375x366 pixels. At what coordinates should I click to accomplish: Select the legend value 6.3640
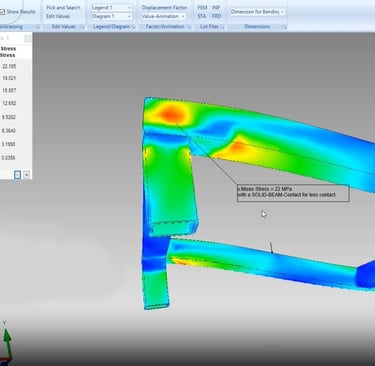pos(9,131)
